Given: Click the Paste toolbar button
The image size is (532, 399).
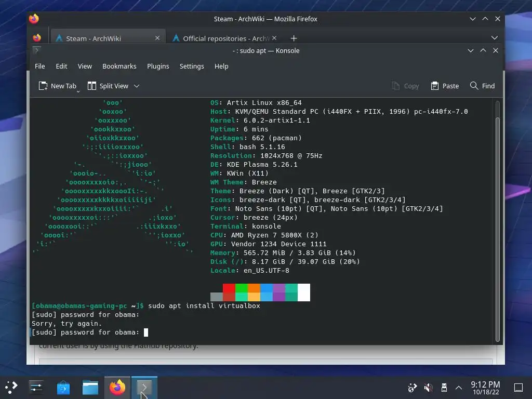Looking at the screenshot, I should pos(445,86).
